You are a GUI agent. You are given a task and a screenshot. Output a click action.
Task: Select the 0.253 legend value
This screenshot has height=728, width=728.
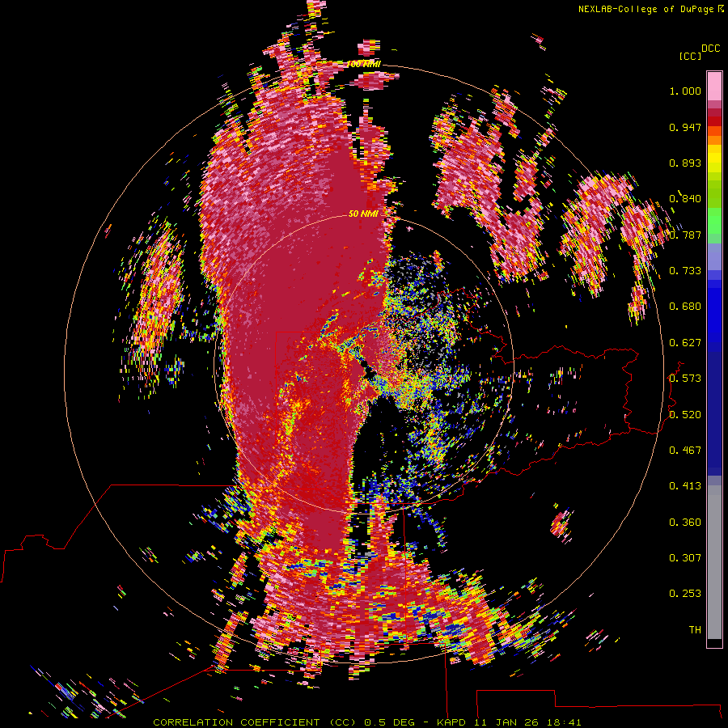coord(685,594)
